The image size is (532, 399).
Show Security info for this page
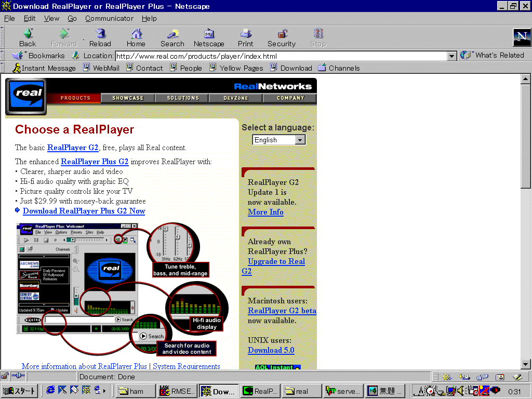tap(282, 37)
